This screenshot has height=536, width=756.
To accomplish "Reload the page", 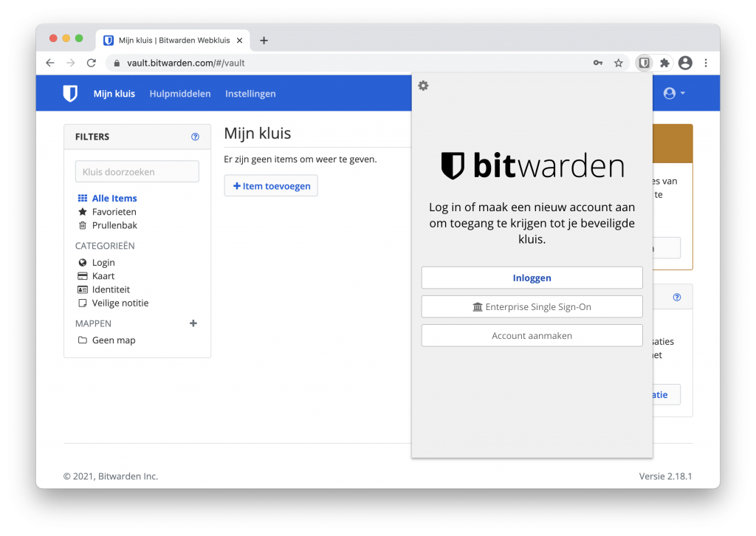I will 92,63.
